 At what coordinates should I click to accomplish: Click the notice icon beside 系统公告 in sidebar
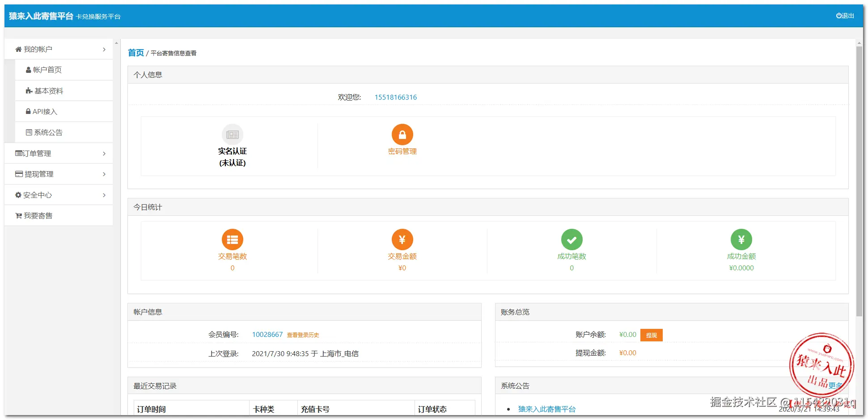pos(29,132)
